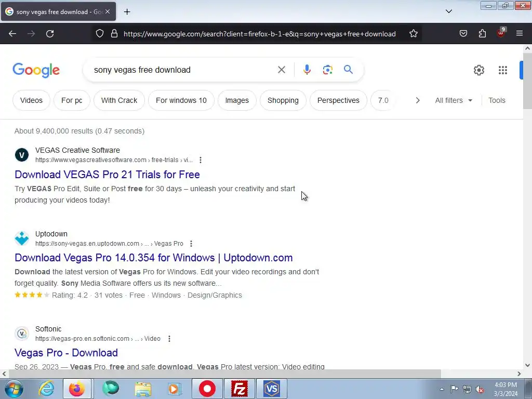Click the browser address bar URL
The image size is (532, 399).
tap(260, 34)
